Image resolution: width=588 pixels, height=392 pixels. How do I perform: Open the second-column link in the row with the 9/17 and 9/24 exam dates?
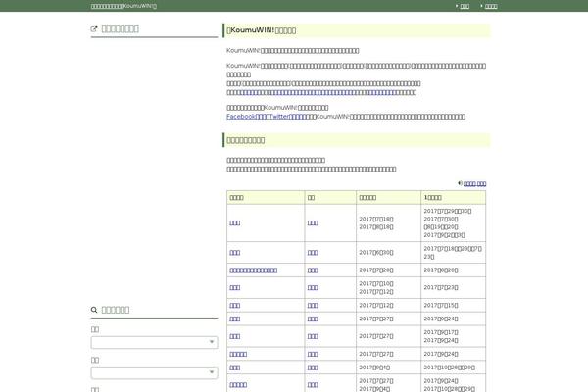(x=313, y=337)
